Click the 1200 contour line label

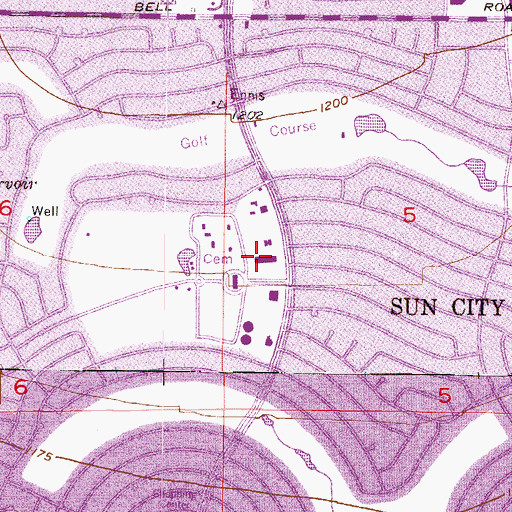coord(334,104)
